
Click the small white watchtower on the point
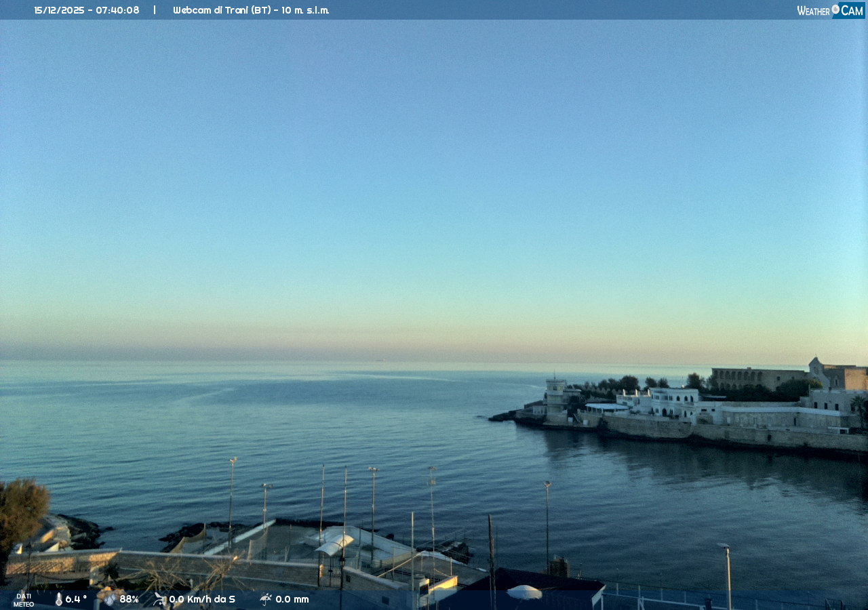tap(556, 400)
